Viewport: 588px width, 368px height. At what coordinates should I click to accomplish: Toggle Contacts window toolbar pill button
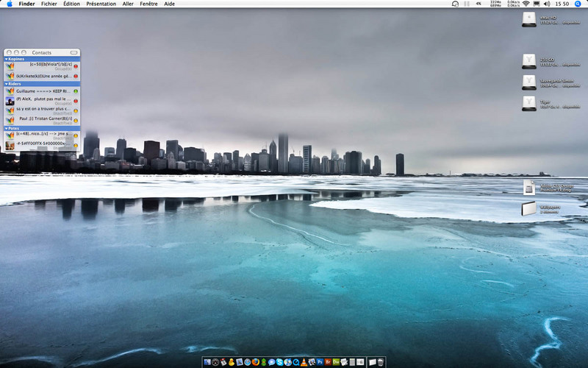[x=74, y=52]
